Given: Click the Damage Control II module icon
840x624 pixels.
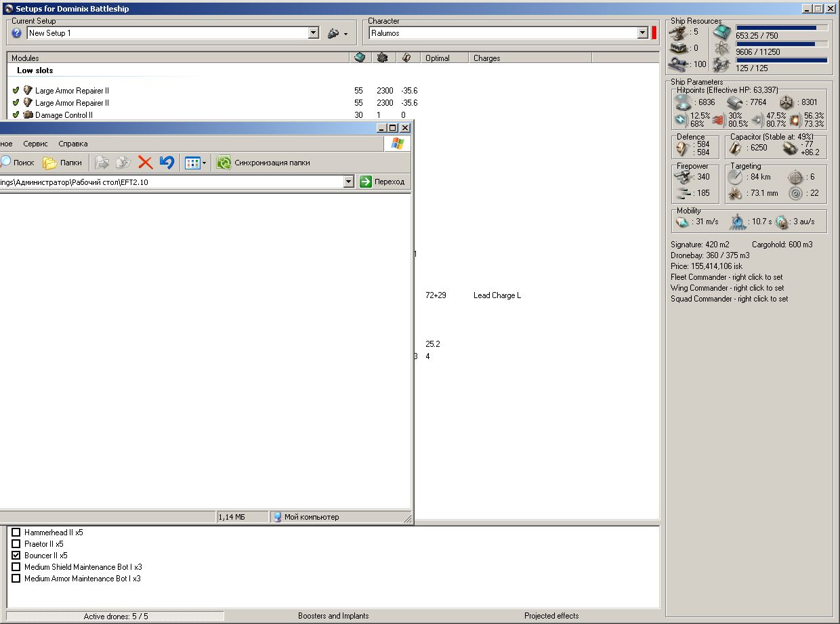Looking at the screenshot, I should pyautogui.click(x=28, y=115).
